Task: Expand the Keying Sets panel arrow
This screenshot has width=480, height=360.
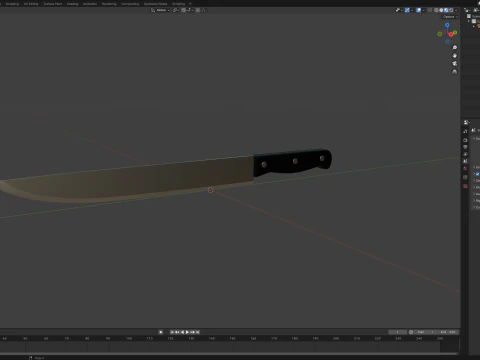Action: coord(474,187)
